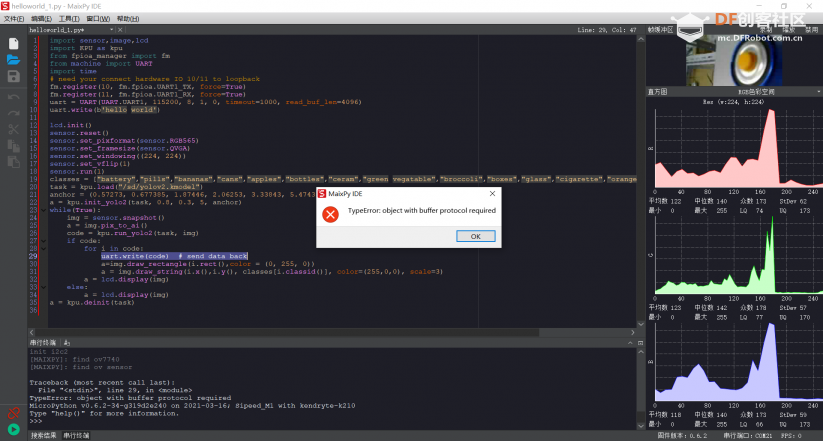
Task: Open the RGB色彩空间 color space dropdown
Action: click(x=818, y=92)
